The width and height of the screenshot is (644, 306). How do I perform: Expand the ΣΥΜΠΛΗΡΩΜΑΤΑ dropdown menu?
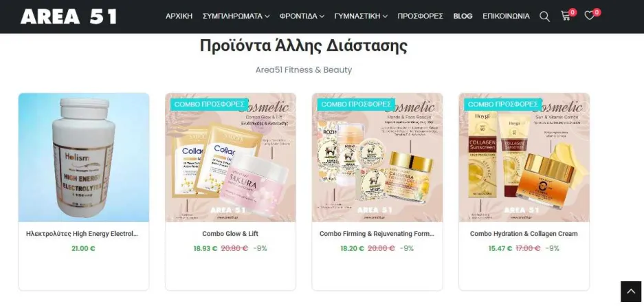coord(236,16)
